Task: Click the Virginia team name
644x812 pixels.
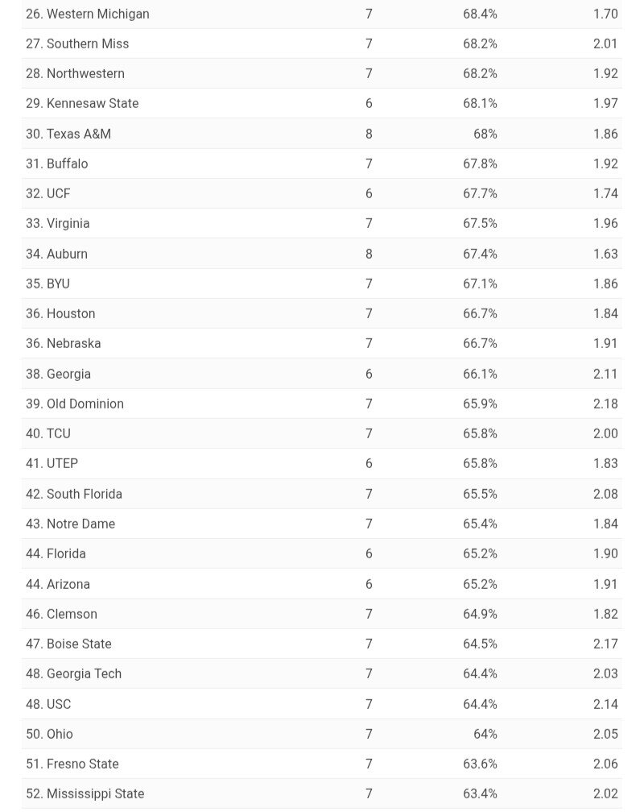Action: (x=68, y=223)
